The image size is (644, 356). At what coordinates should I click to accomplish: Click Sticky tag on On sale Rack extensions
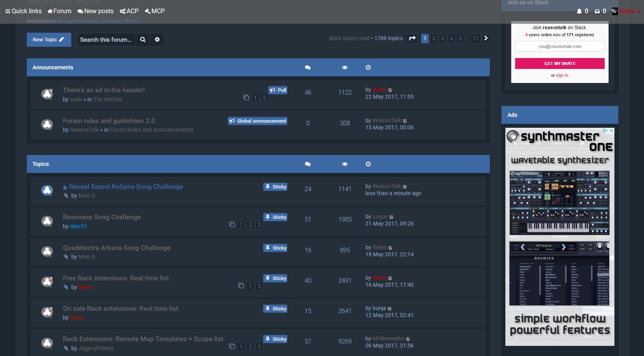275,308
